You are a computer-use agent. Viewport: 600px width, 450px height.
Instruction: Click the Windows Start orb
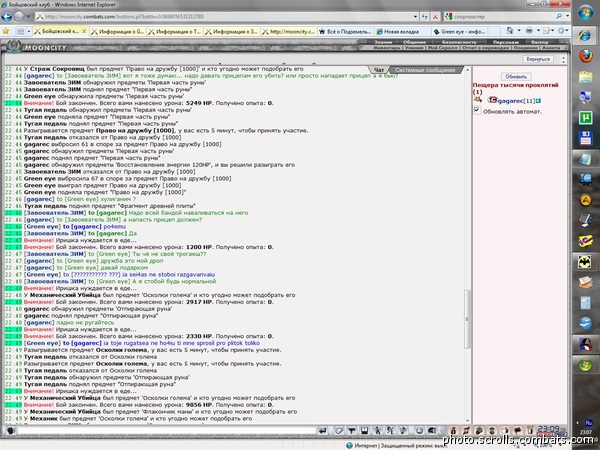pos(585,13)
